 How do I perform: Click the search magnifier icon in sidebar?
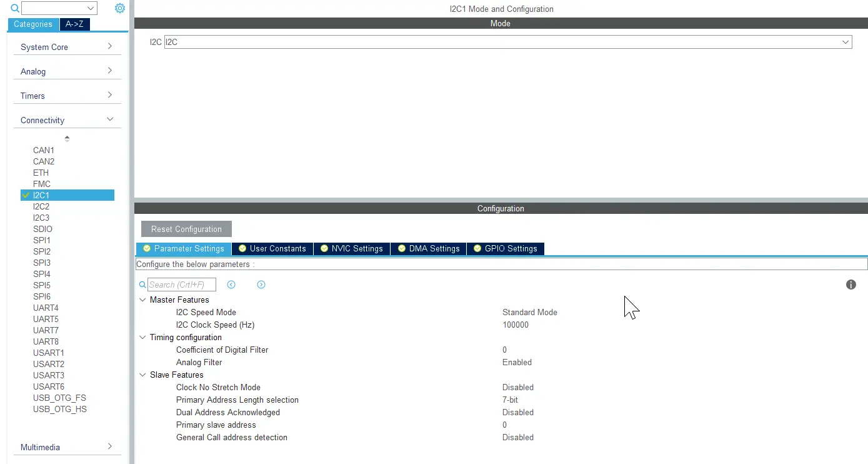15,9
